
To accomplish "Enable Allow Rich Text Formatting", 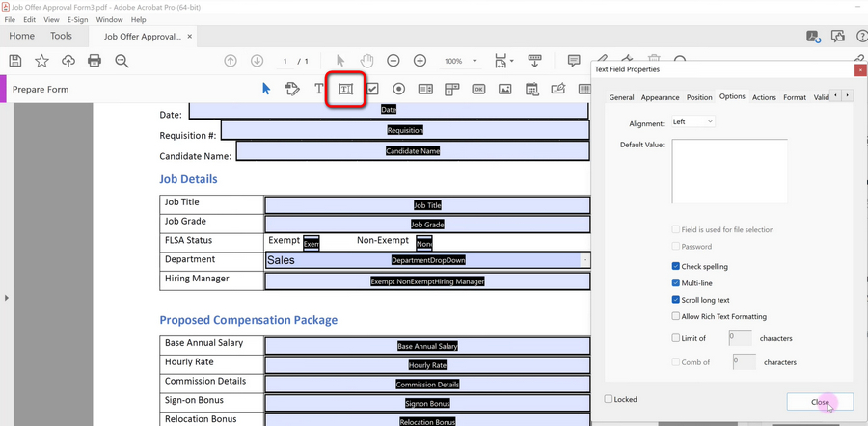I will tap(676, 316).
